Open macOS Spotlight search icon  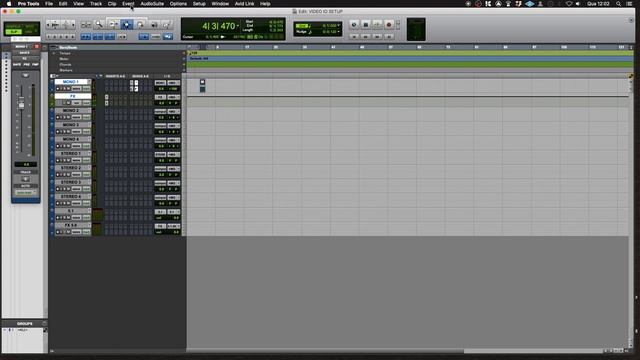(618, 4)
